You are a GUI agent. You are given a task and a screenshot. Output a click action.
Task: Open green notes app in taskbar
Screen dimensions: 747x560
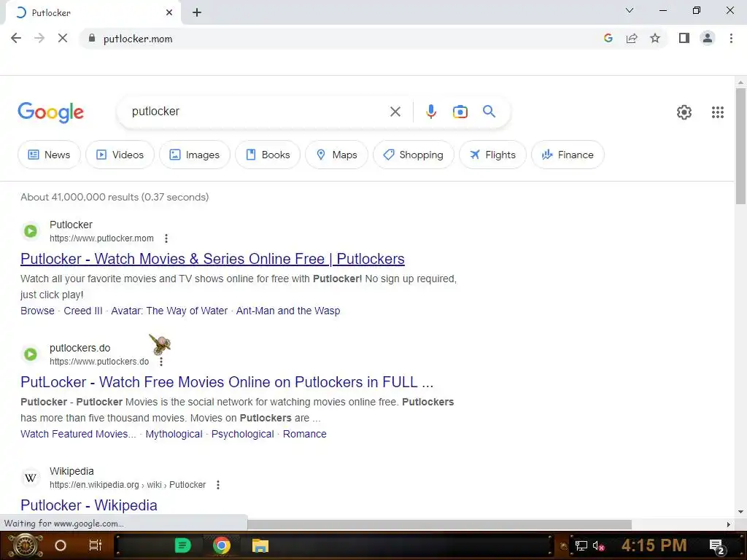point(182,545)
